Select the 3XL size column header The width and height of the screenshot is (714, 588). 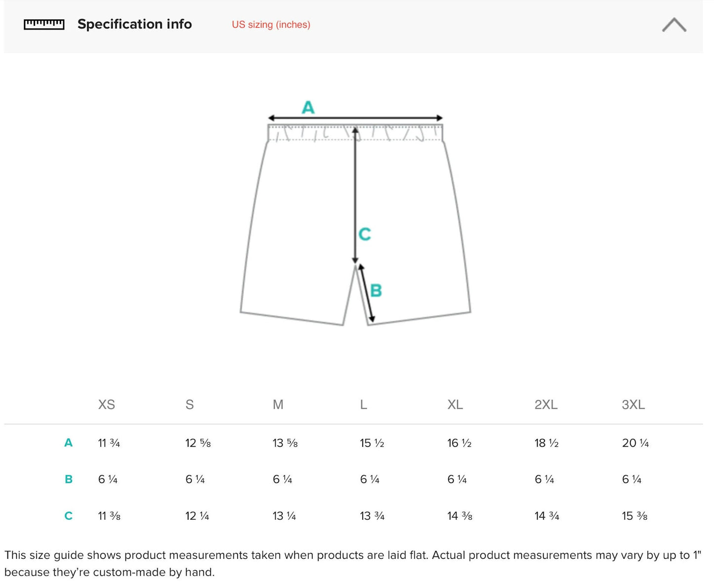633,405
